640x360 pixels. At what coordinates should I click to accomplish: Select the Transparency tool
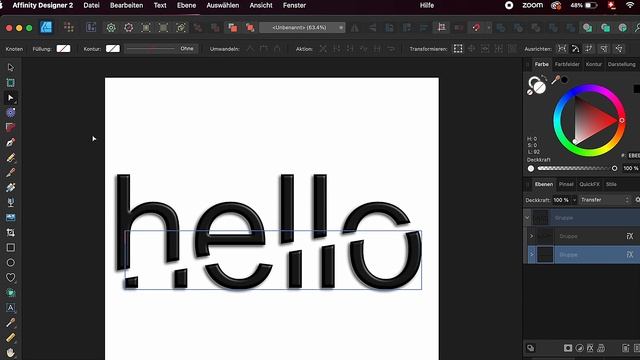click(11, 202)
